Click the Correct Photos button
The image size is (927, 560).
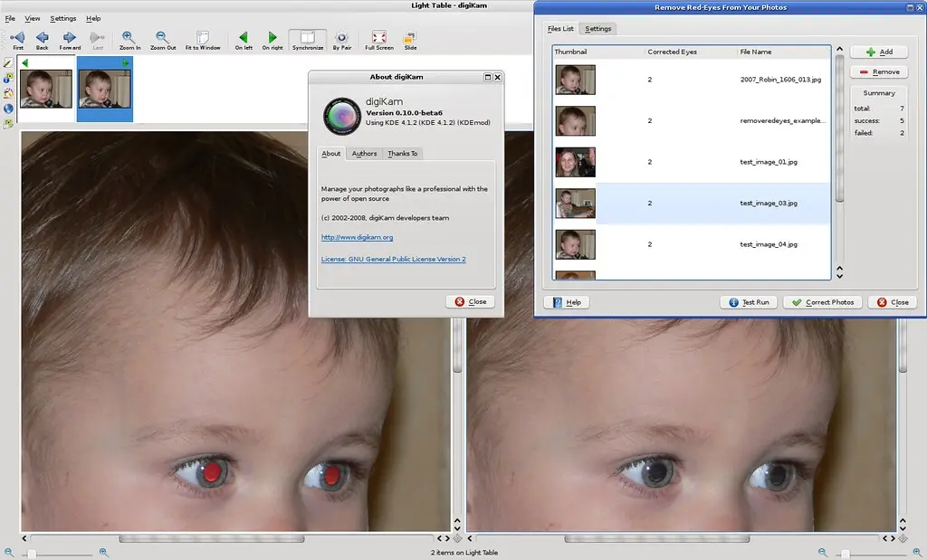pyautogui.click(x=822, y=302)
